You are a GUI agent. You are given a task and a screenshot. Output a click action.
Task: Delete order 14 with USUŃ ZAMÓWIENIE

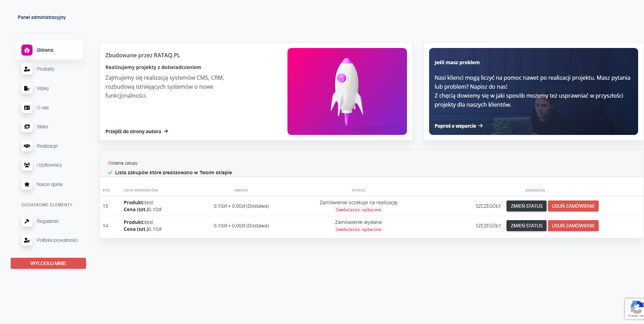(573, 226)
